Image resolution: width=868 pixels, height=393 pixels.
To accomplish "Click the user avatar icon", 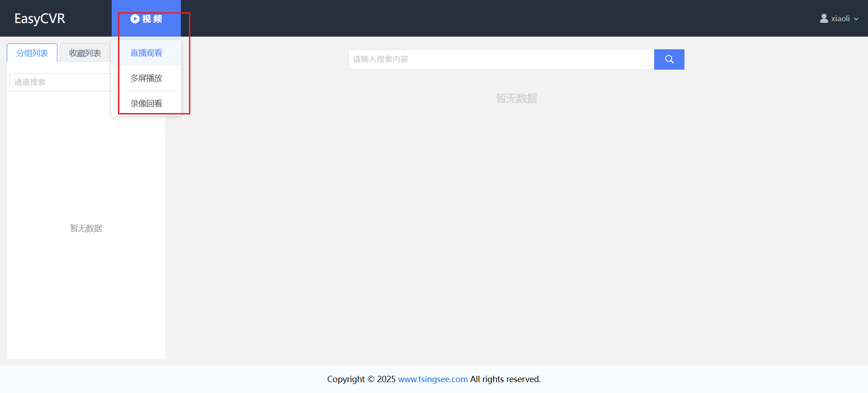I will click(824, 19).
